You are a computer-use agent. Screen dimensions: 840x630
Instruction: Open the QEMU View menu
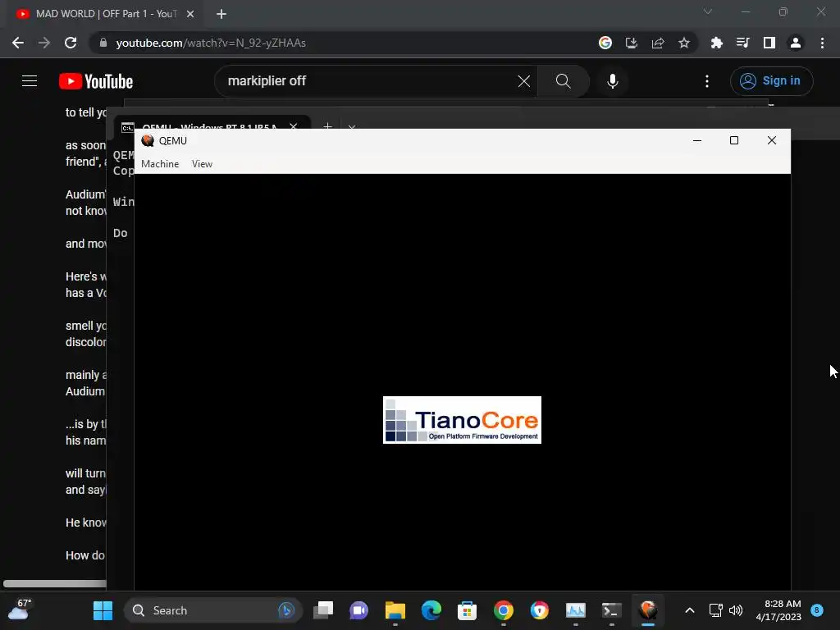click(x=202, y=164)
